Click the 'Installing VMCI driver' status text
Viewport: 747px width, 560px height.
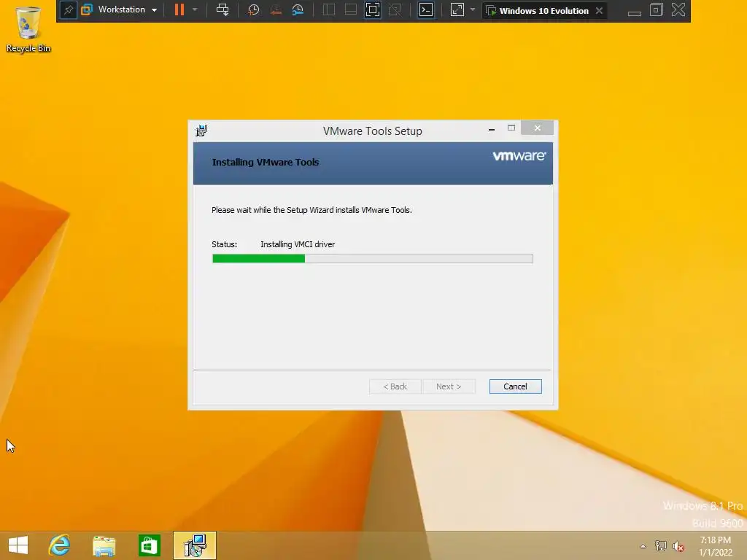(x=298, y=244)
